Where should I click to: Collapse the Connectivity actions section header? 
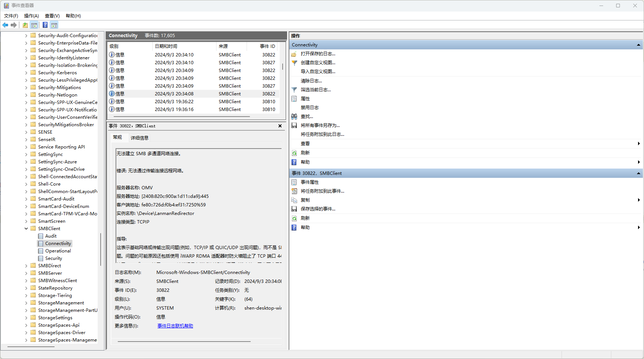coord(638,45)
